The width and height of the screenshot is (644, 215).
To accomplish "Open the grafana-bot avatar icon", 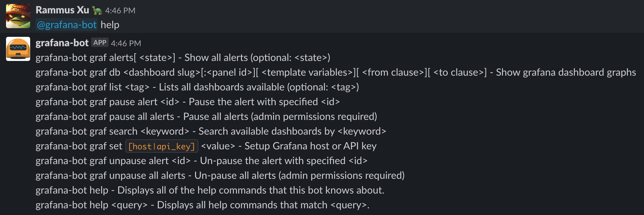I will (18, 49).
